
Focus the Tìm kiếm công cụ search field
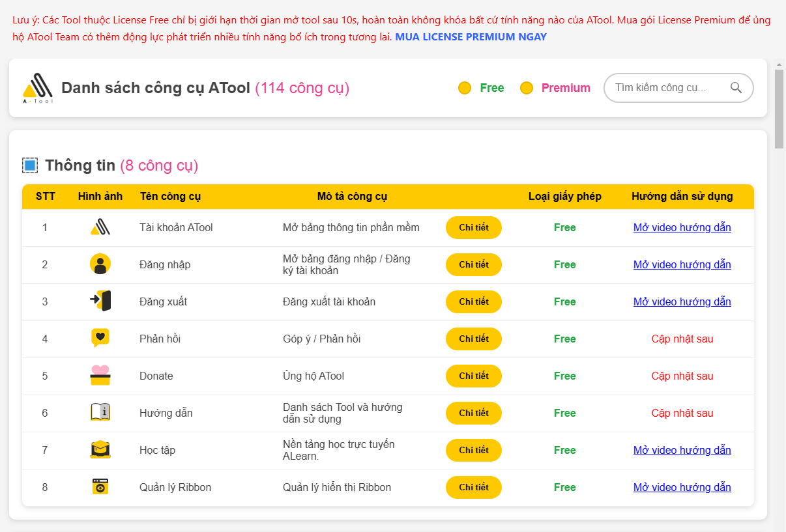pyautogui.click(x=669, y=88)
